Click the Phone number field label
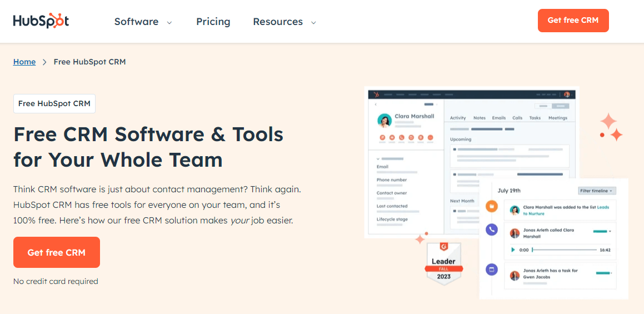Image resolution: width=644 pixels, height=314 pixels. pos(392,180)
